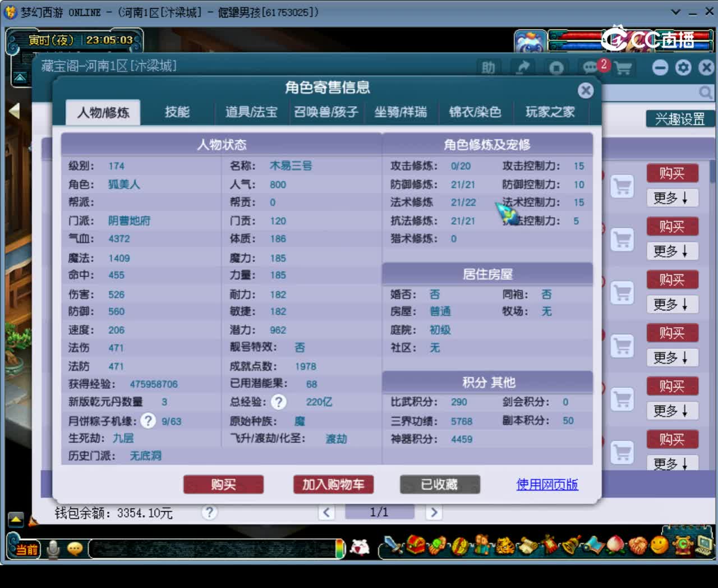Switch to the 技能 tab
This screenshot has width=718, height=588.
(x=177, y=112)
